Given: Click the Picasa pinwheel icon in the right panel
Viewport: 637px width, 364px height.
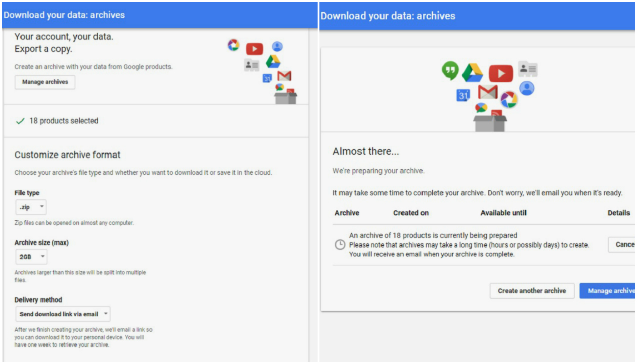Looking at the screenshot, I should coord(509,100).
